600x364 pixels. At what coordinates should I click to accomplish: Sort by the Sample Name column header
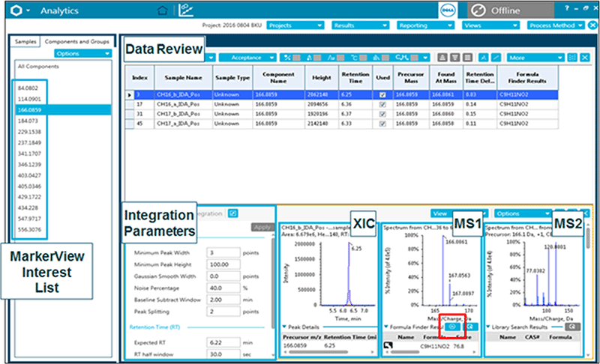click(183, 78)
